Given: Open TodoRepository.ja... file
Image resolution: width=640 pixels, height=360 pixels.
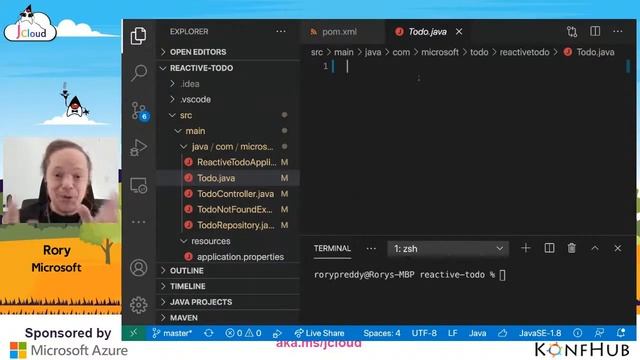Looking at the screenshot, I should 229,225.
